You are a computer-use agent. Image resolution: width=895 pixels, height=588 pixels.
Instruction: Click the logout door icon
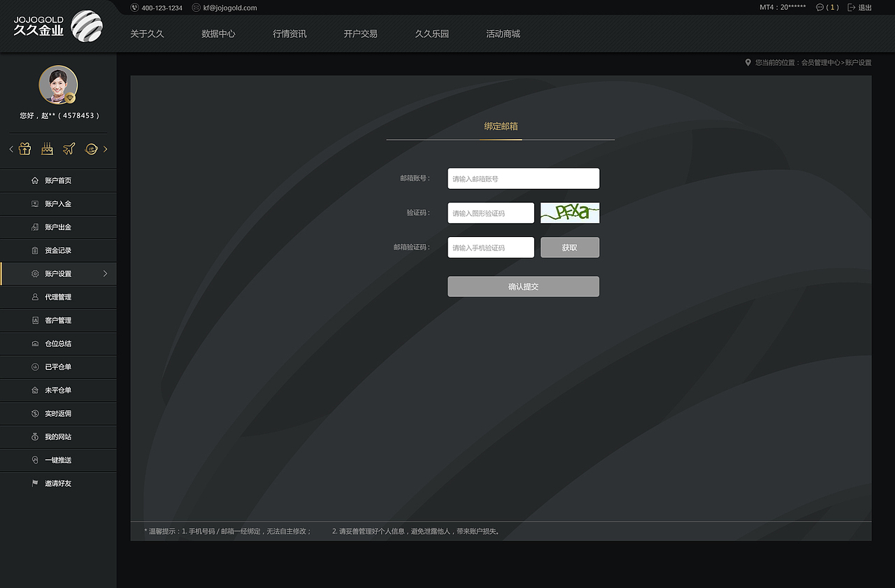[x=851, y=8]
